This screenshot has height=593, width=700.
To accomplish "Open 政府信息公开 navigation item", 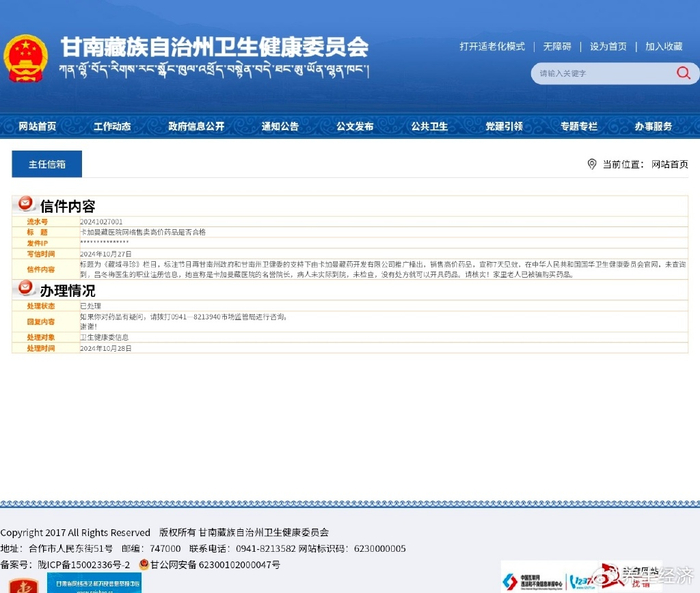I will pos(196,126).
